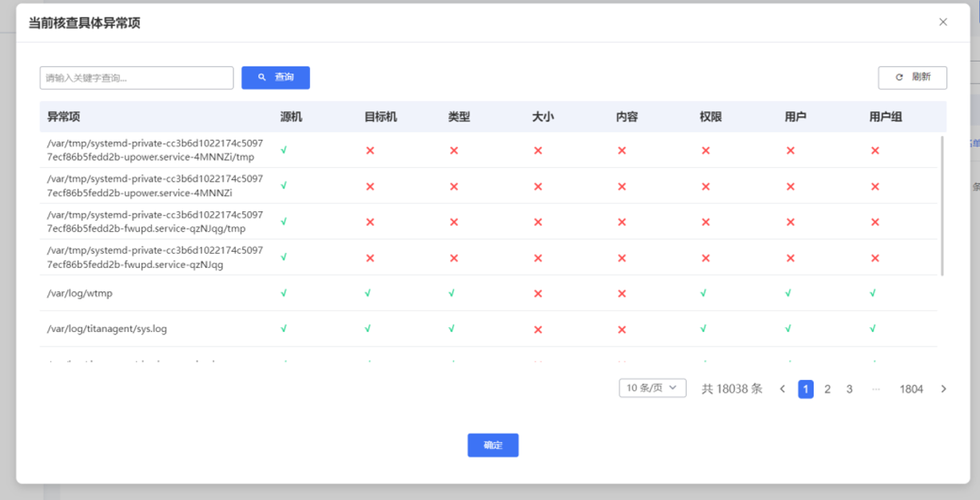Focus the keyword search input field
Image resolution: width=980 pixels, height=500 pixels.
point(137,78)
